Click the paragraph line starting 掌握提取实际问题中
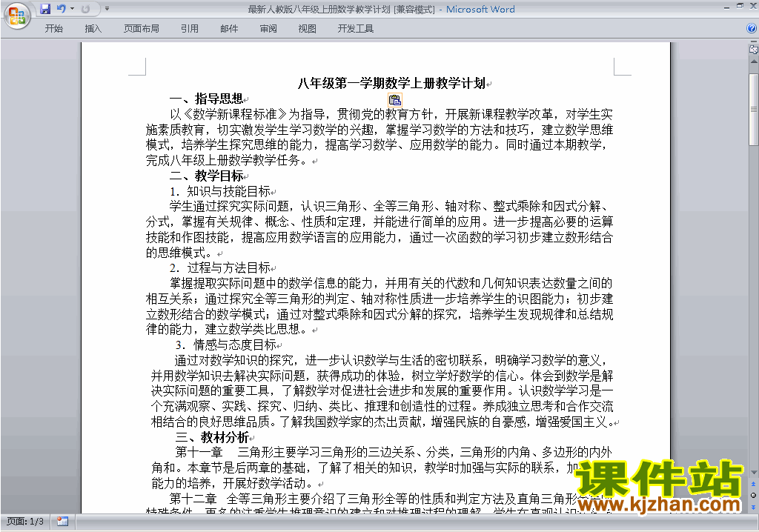 point(391,283)
